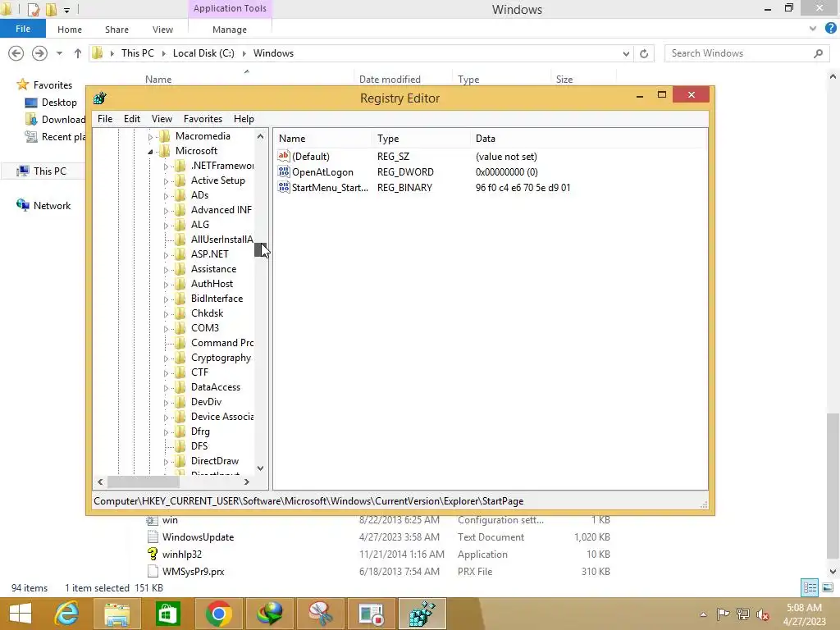The width and height of the screenshot is (840, 630).
Task: Click the registry tree scroll up arrow
Action: click(x=260, y=136)
